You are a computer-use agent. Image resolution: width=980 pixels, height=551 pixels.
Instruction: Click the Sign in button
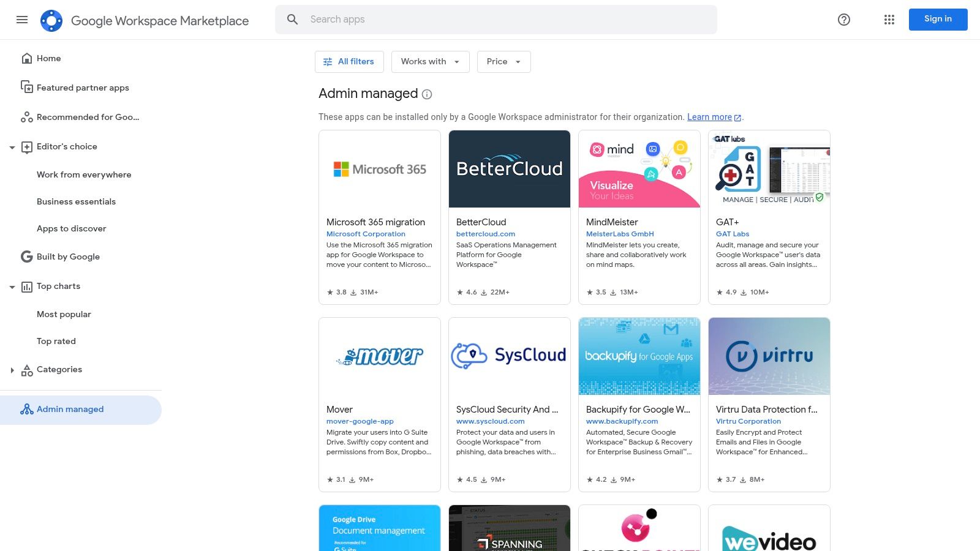(938, 19)
